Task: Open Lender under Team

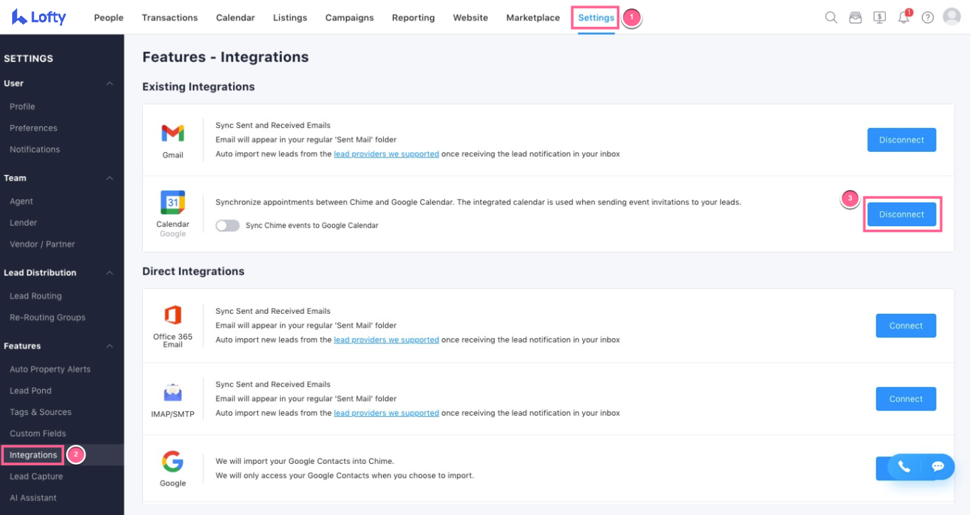Action: [23, 222]
